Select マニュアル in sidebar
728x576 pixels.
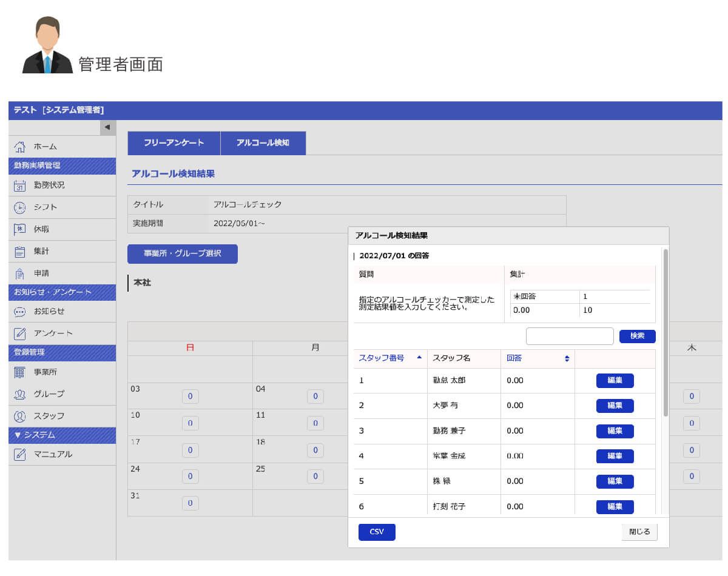pyautogui.click(x=62, y=454)
